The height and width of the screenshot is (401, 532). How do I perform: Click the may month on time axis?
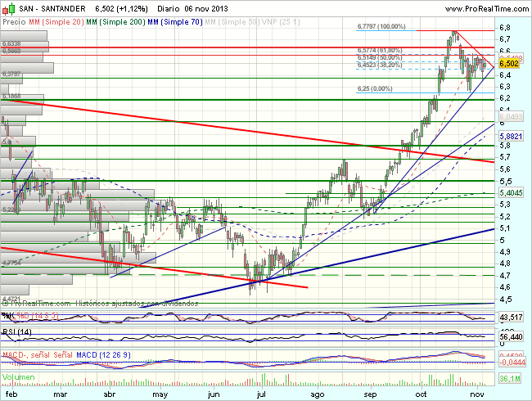point(160,394)
